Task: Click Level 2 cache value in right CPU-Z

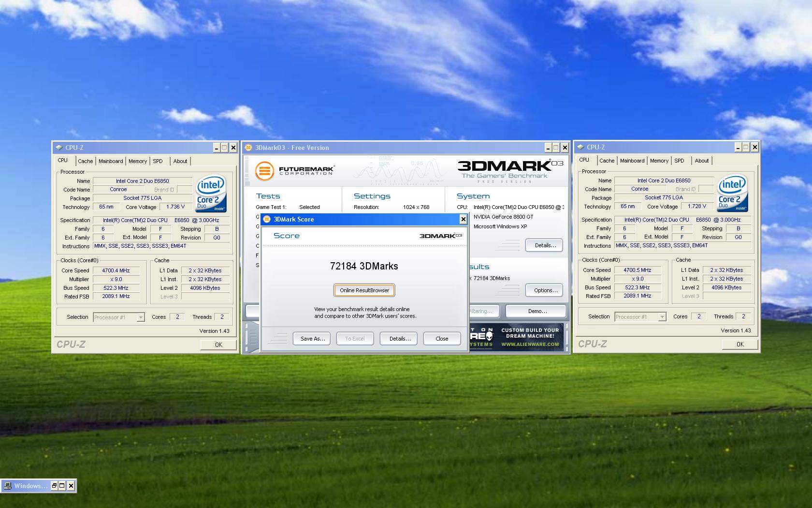Action: [x=726, y=287]
